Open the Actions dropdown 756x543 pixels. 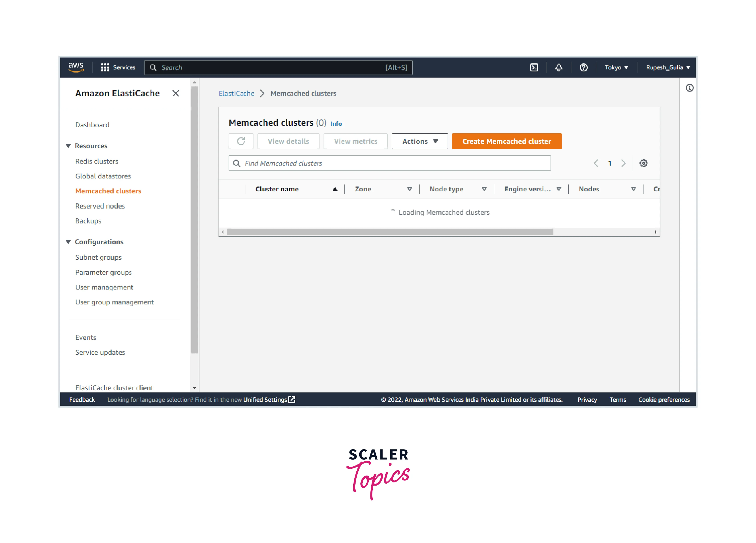click(x=419, y=141)
